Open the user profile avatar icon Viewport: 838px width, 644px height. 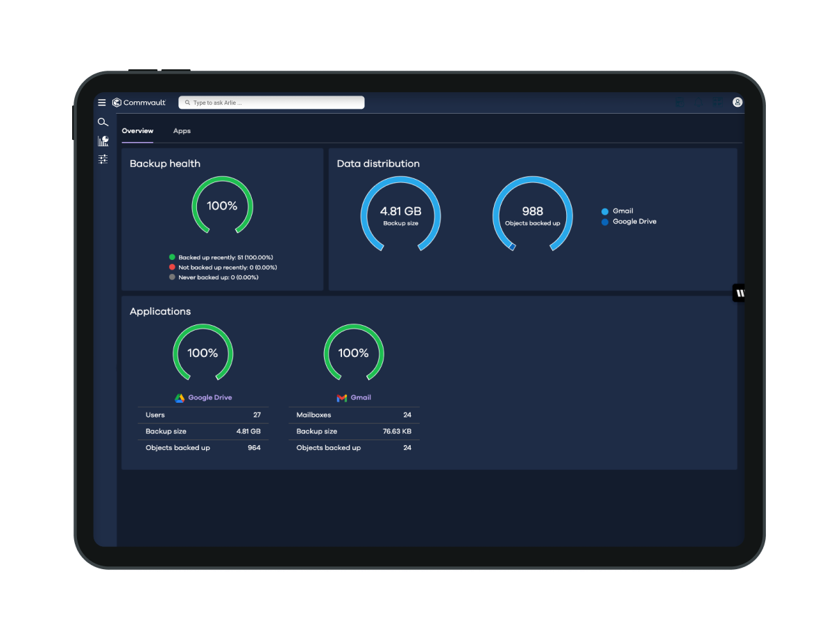pos(737,102)
